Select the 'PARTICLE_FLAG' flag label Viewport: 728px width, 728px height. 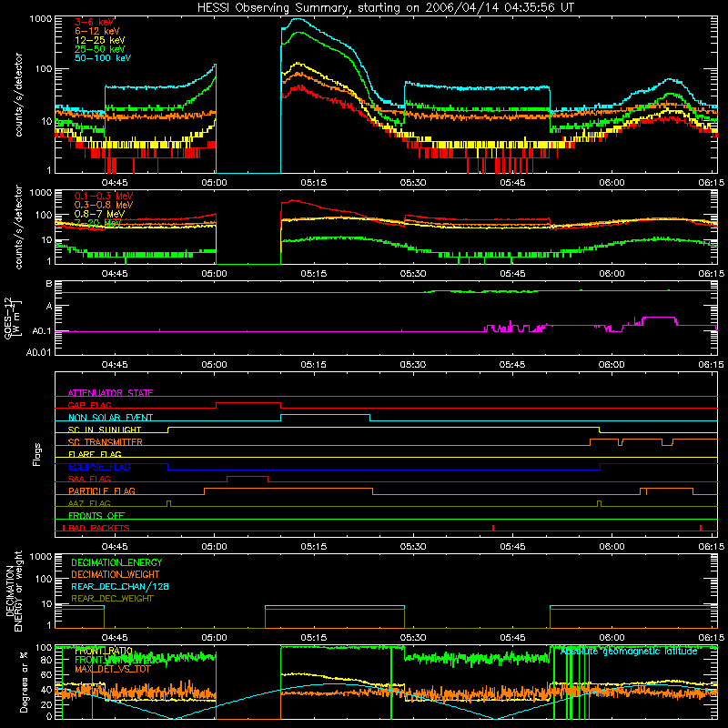point(102,490)
